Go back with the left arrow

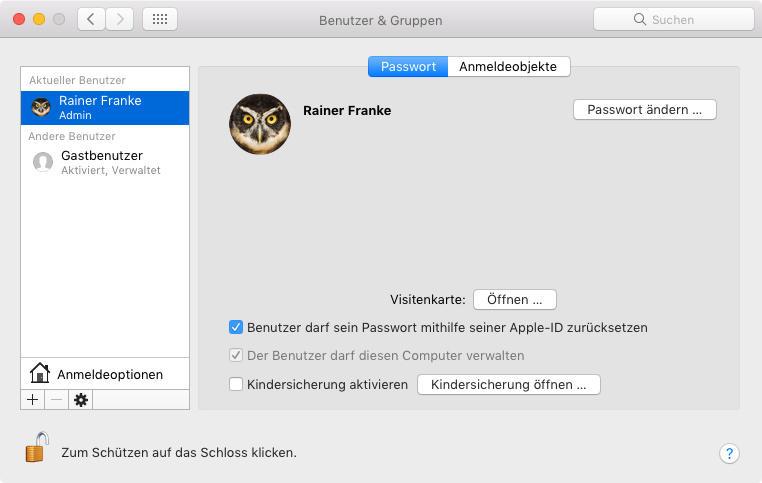[91, 19]
